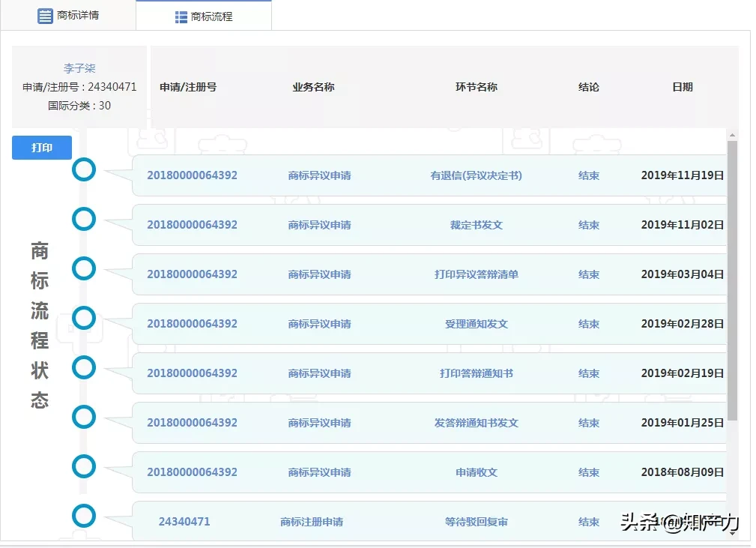
Task: Click number 20180000064392 in 2019年11月19日 row
Action: point(193,175)
